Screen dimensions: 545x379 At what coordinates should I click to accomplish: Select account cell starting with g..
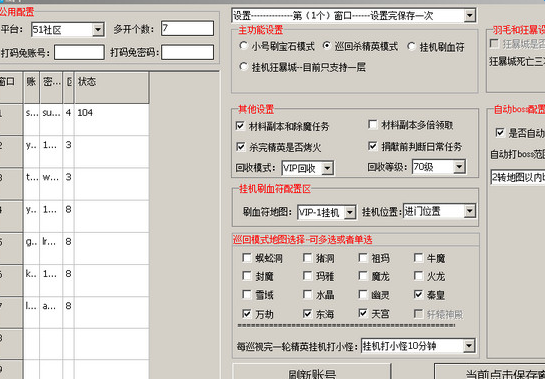[32, 248]
